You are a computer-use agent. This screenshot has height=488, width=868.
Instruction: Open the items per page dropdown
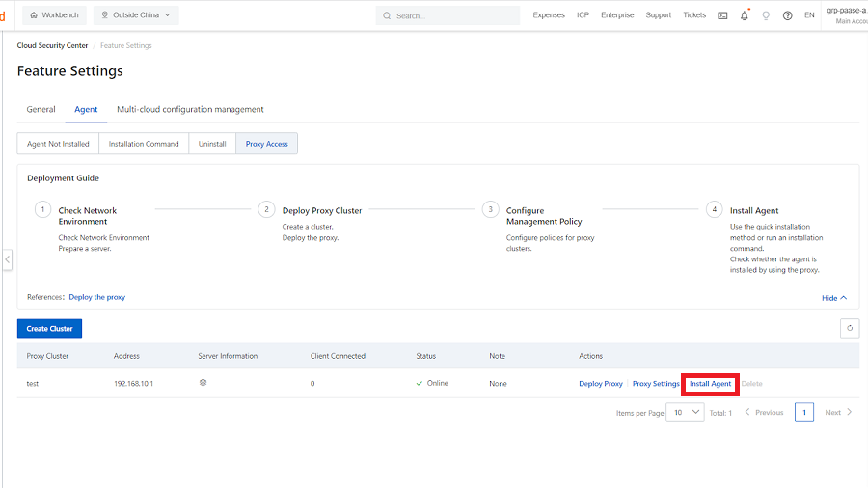(x=687, y=412)
